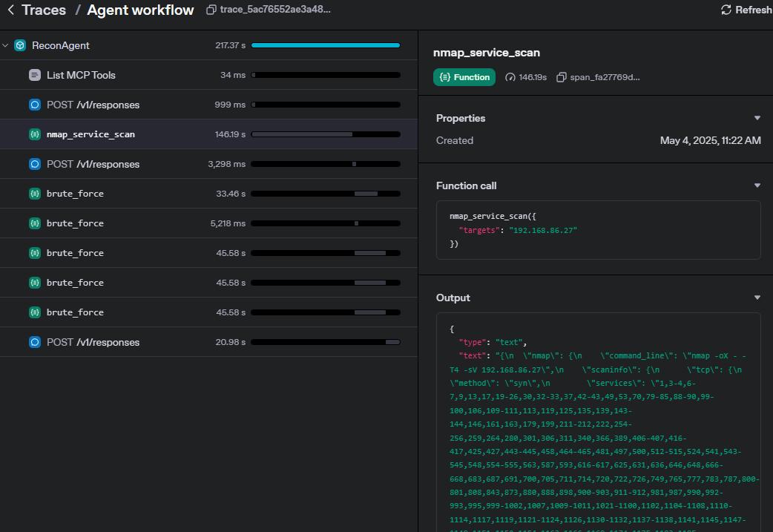Copy the trace ID using copy icon
Viewport: 773px width, 532px height.
pos(211,10)
